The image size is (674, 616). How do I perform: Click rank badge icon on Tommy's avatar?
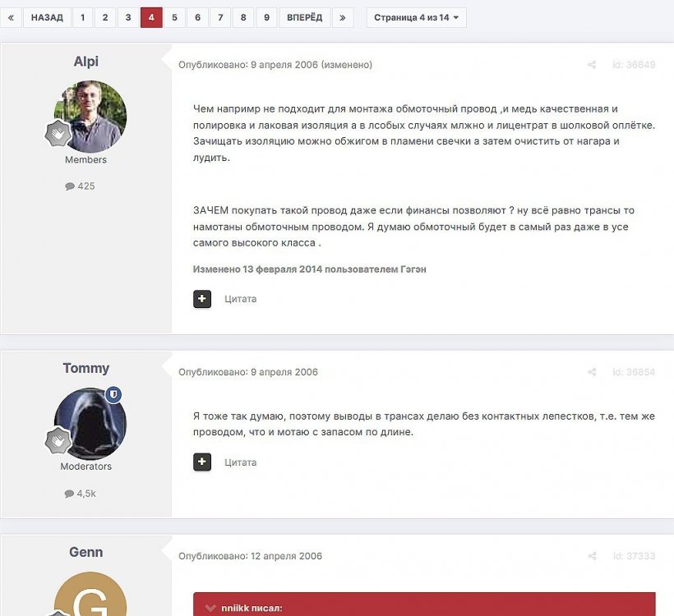click(58, 440)
